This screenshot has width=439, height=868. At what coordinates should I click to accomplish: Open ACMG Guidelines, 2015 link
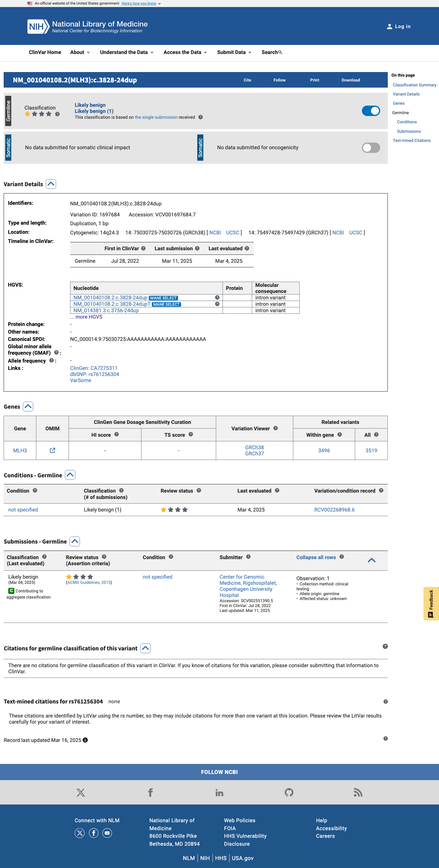click(x=89, y=583)
